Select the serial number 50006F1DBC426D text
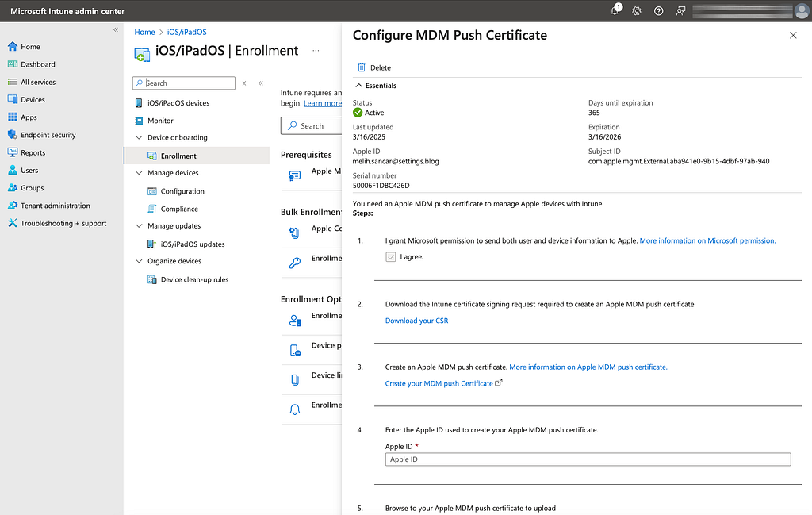The image size is (812, 515). [x=381, y=186]
